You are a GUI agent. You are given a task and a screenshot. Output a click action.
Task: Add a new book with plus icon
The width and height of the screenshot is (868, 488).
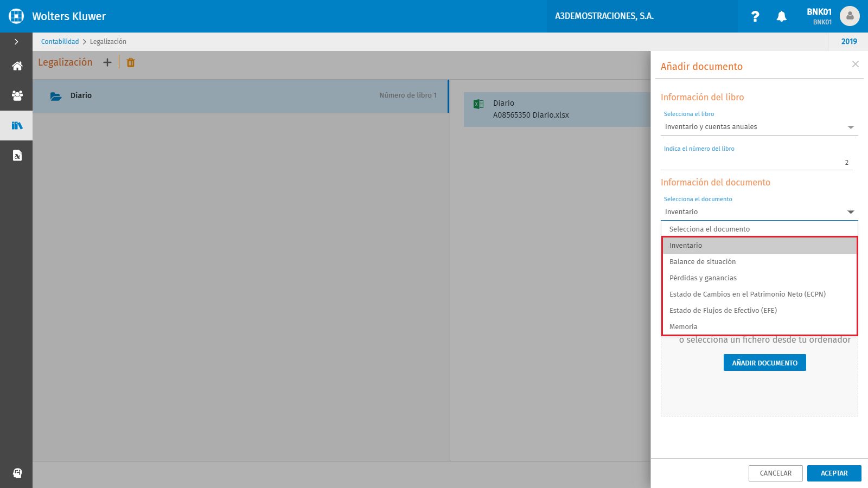107,62
